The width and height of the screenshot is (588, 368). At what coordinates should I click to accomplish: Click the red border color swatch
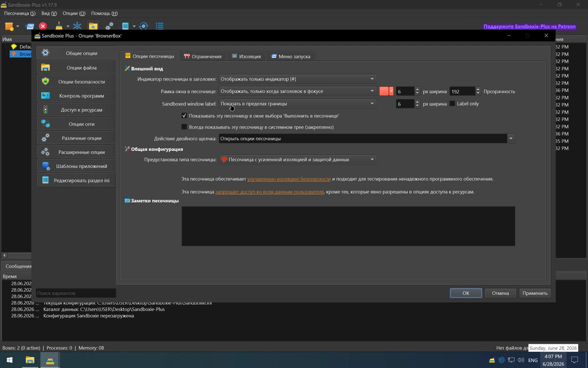pos(384,91)
